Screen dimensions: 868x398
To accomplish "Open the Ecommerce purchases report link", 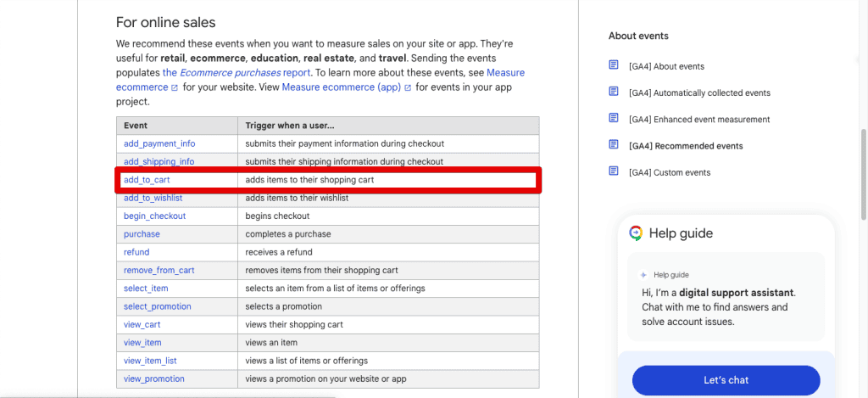I will [x=212, y=73].
